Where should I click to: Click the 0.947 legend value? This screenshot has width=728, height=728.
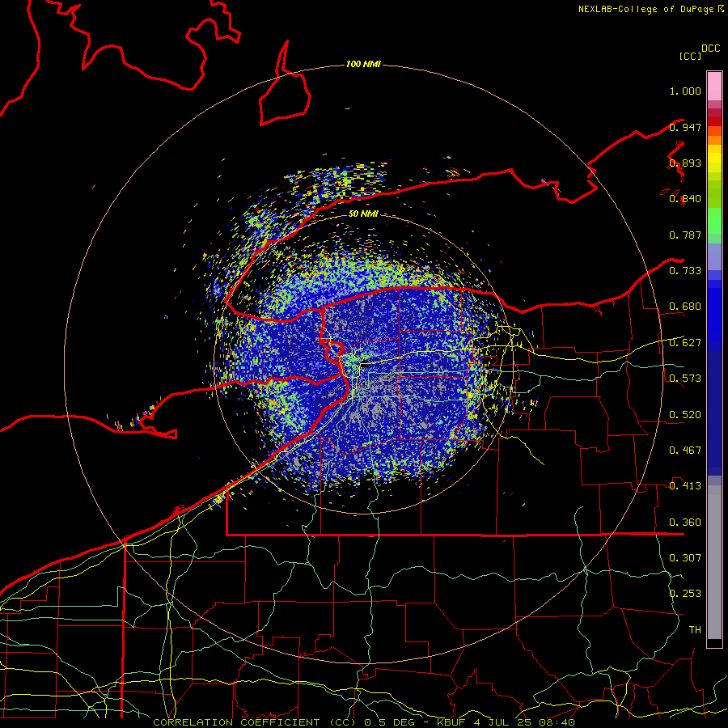[685, 127]
